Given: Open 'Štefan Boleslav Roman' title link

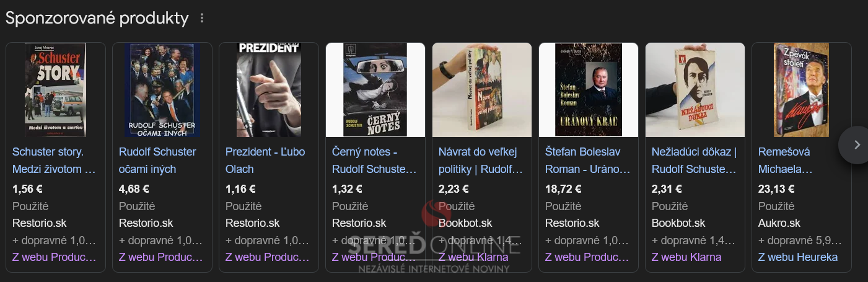Looking at the screenshot, I should (587, 161).
